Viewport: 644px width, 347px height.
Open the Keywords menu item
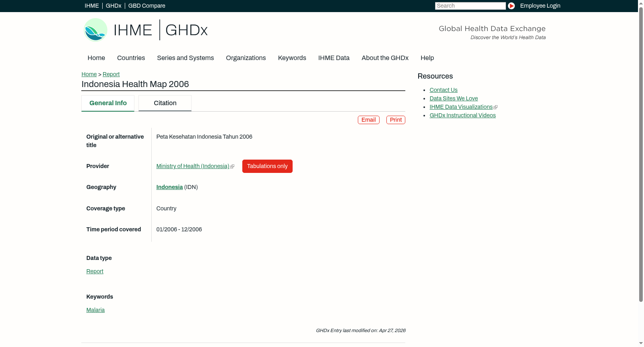tap(292, 58)
